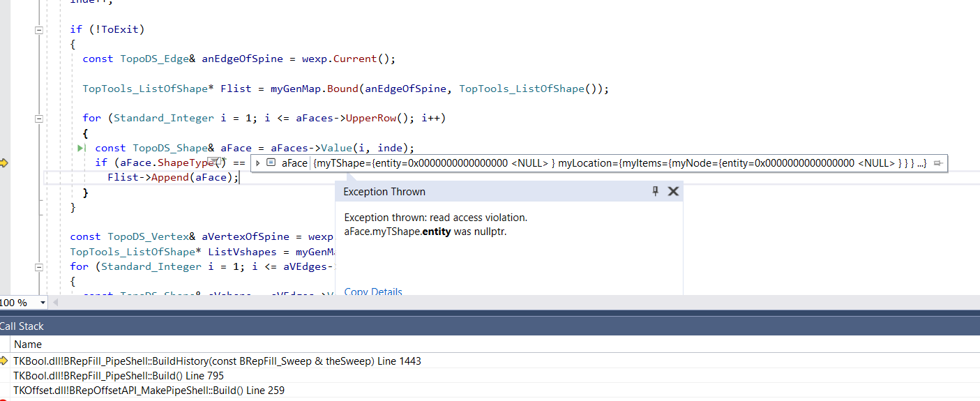The width and height of the screenshot is (980, 401).
Task: Click the Name column header in Call Stack
Action: 28,344
